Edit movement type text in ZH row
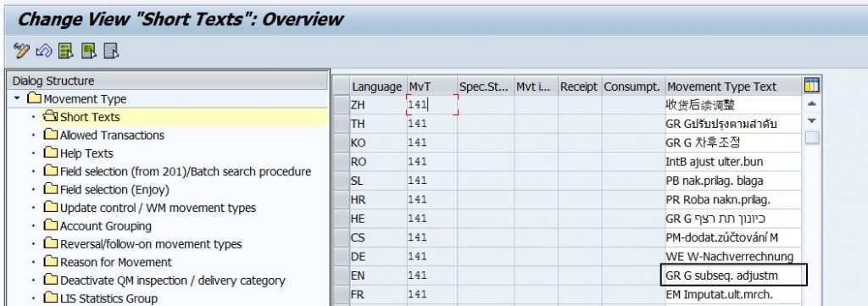 point(733,104)
